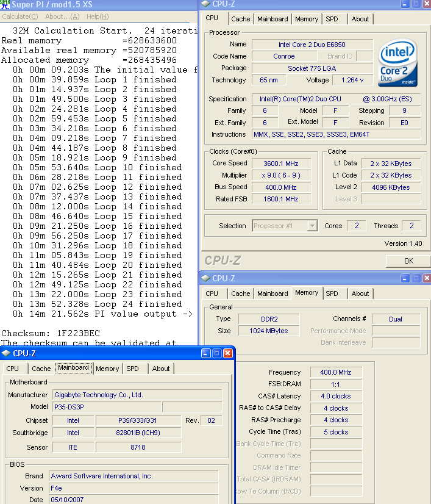Open About tab in the Memory CPU-Z window
The width and height of the screenshot is (431, 504).
pos(360,293)
